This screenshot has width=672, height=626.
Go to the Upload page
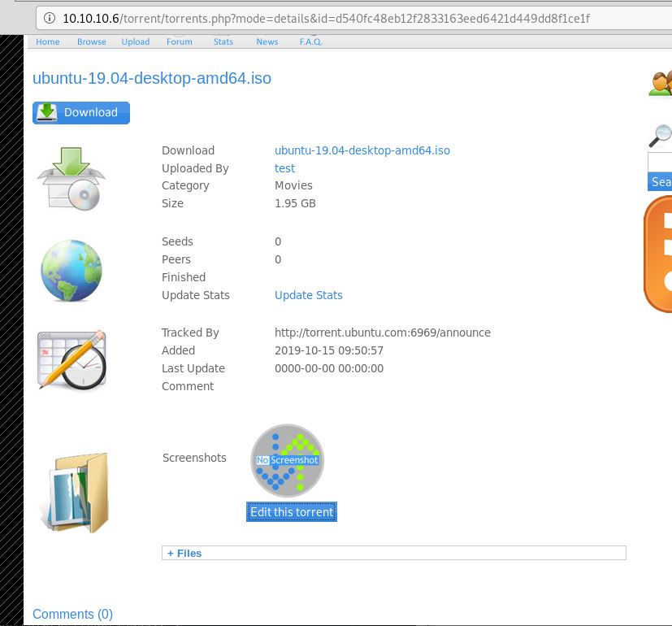coord(136,41)
